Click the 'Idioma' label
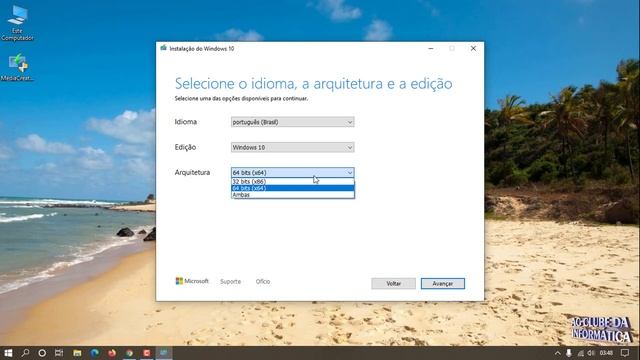 click(186, 122)
